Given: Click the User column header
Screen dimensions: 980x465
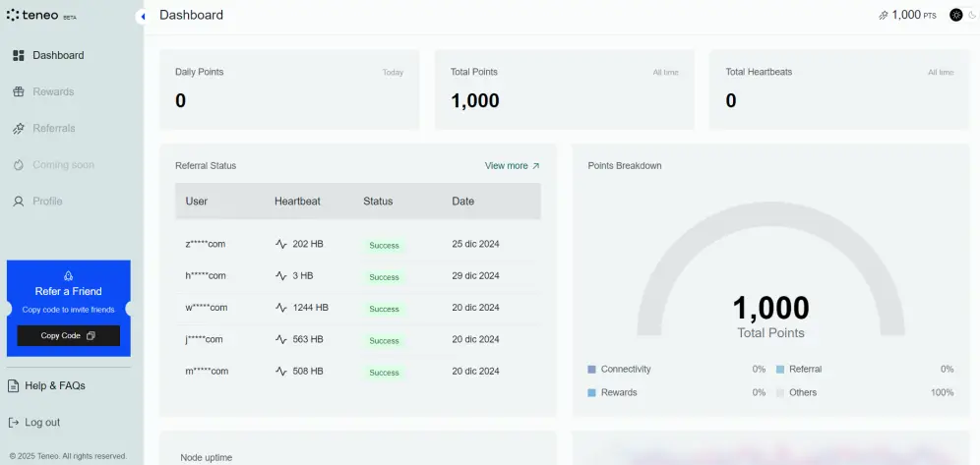Looking at the screenshot, I should 196,201.
